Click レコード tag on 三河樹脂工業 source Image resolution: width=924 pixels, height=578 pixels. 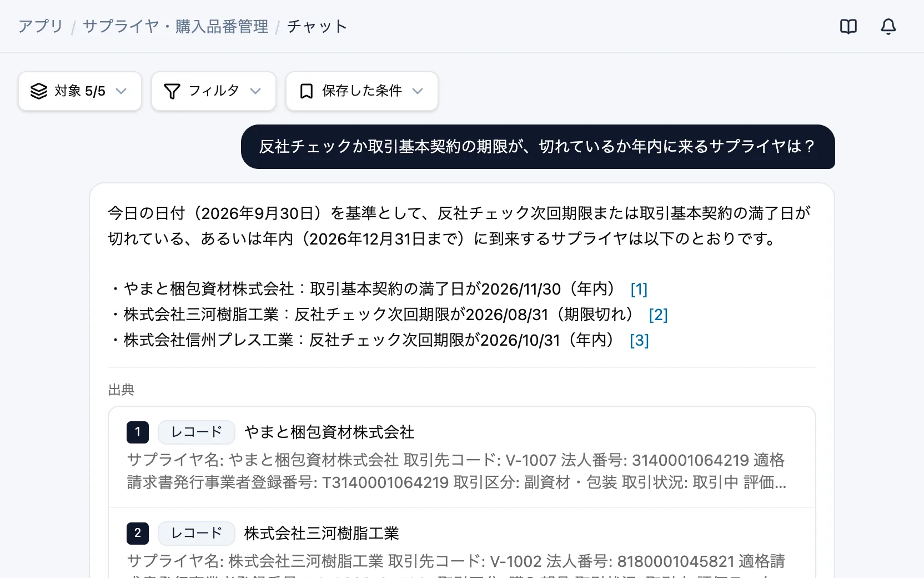[197, 533]
